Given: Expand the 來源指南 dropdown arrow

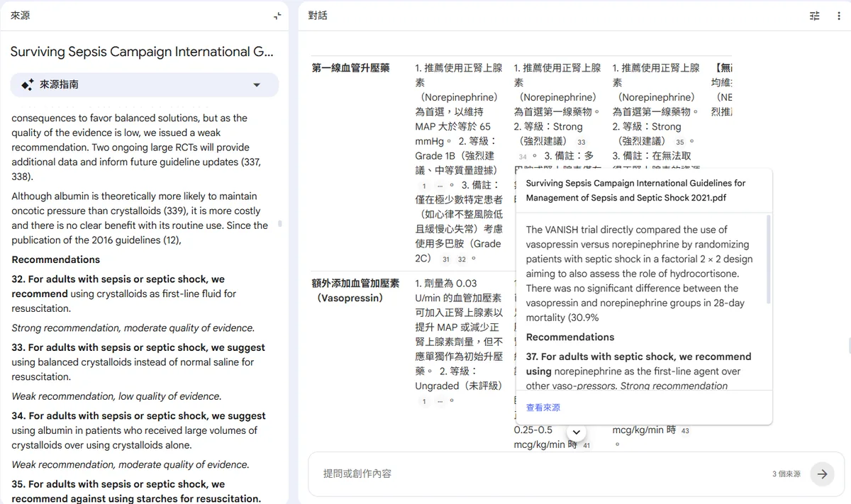Looking at the screenshot, I should tap(257, 85).
